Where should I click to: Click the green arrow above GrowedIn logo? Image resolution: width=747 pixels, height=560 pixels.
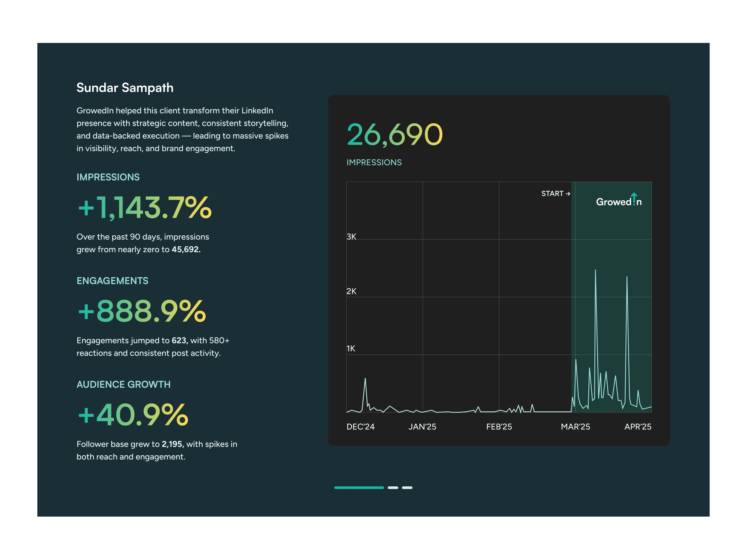pos(634,195)
